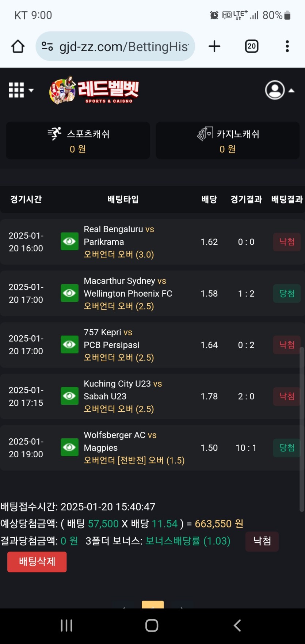This screenshot has height=644, width=305.
Task: Toggle eye icon for Real Bengaluru match
Action: pos(69,241)
